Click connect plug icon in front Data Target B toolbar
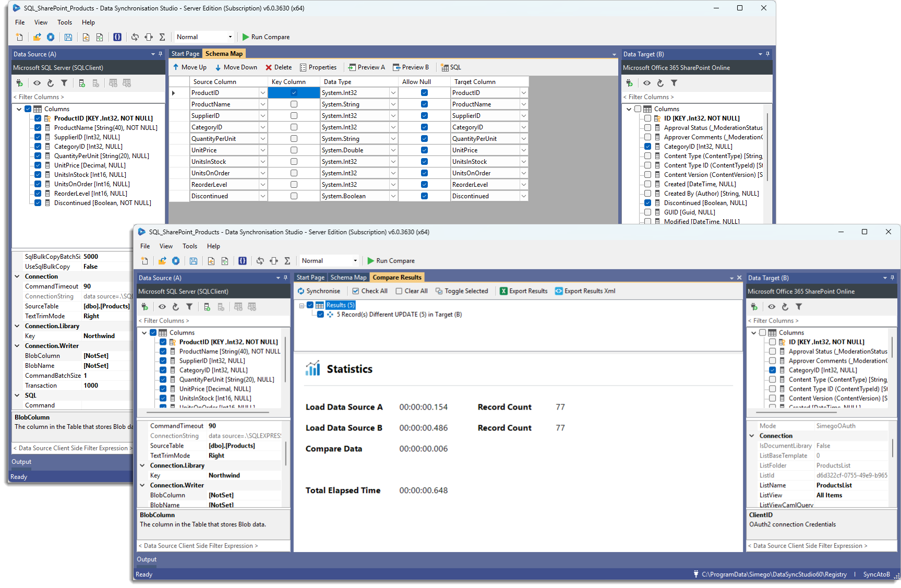Viewport: 901px width, 588px height. click(754, 307)
